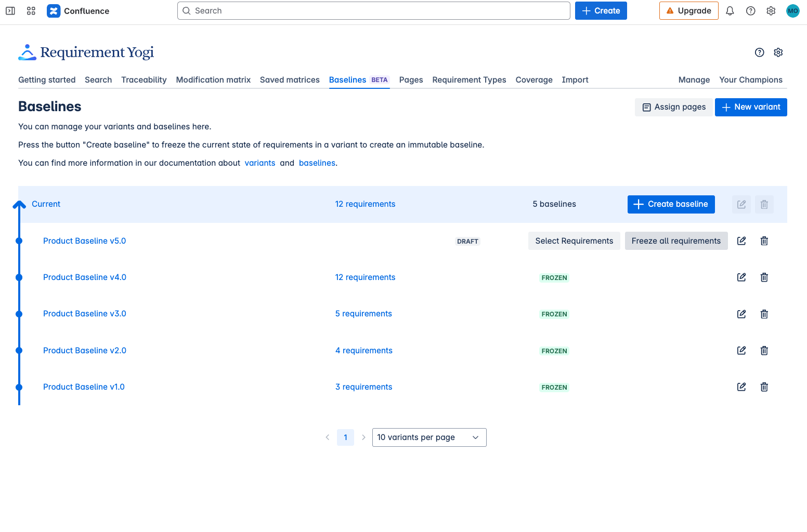
Task: Edit Product Baseline v2.0
Action: click(x=742, y=351)
